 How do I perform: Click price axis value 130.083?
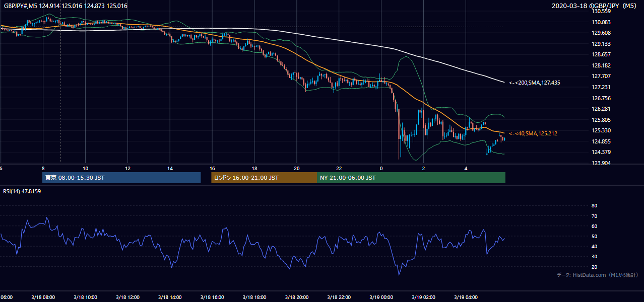(x=601, y=22)
